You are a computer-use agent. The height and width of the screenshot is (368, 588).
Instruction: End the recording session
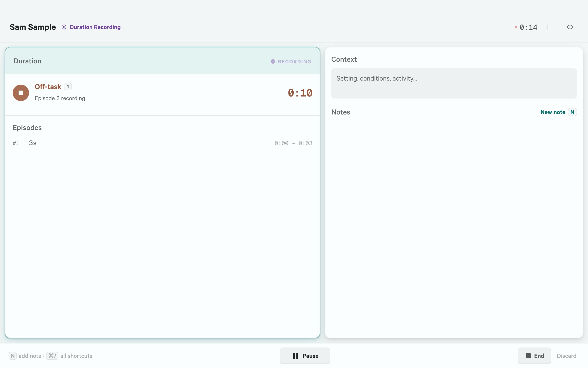coord(534,356)
